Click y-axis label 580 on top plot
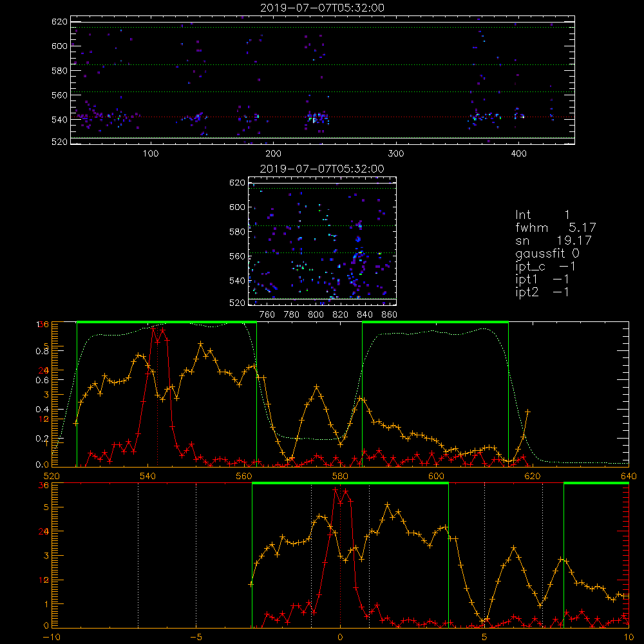The width and height of the screenshot is (644, 644). click(59, 71)
